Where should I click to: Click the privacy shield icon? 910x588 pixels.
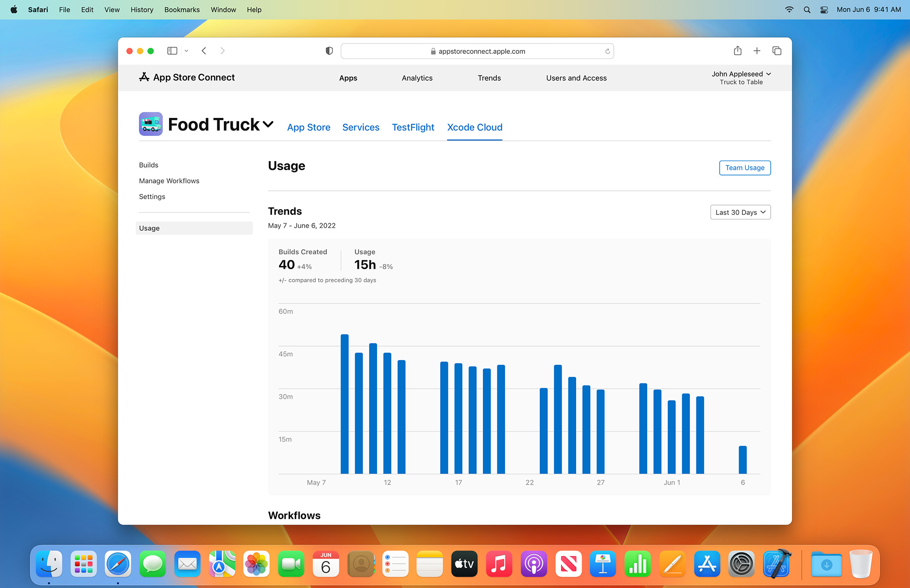click(x=329, y=51)
